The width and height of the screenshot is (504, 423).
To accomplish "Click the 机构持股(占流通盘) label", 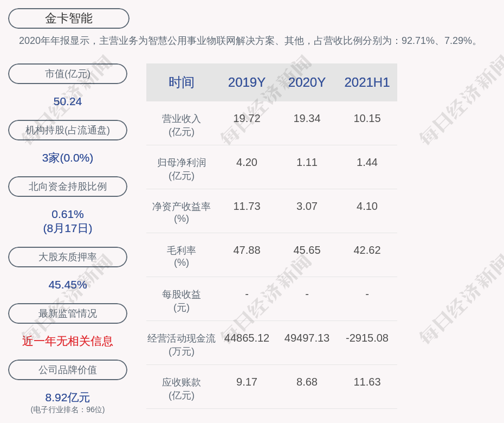I will [68, 130].
